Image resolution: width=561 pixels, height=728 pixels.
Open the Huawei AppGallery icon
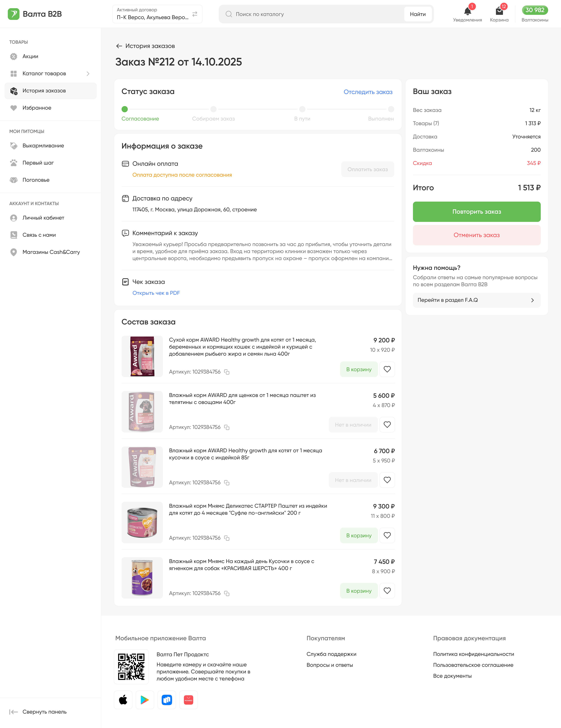pos(189,700)
